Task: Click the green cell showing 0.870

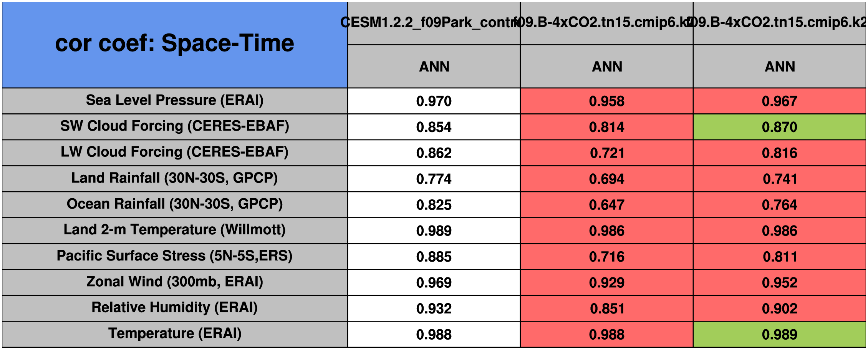Action: pyautogui.click(x=779, y=127)
